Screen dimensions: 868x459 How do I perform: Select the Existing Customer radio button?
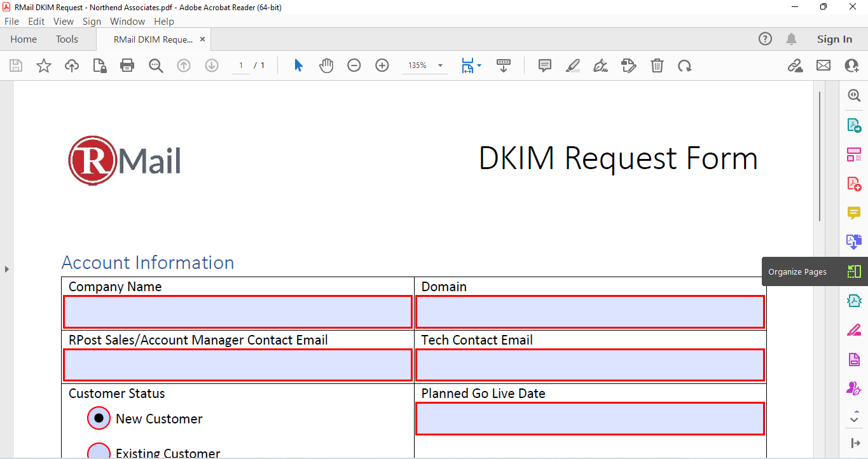[99, 451]
